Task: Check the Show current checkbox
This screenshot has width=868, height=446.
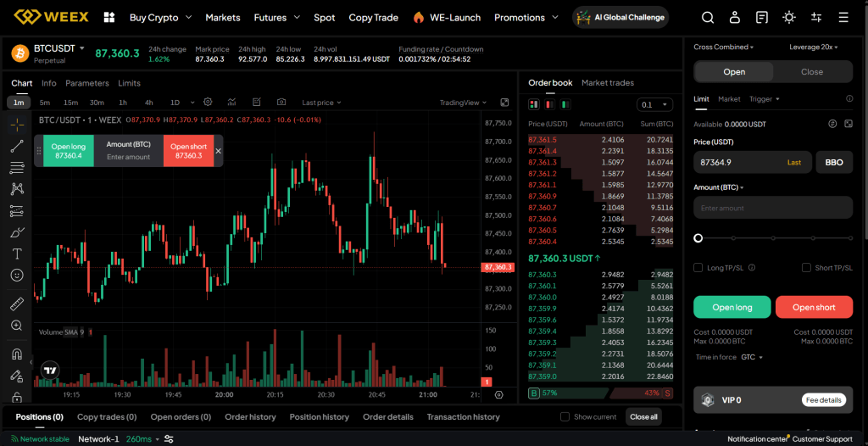Action: (565, 416)
